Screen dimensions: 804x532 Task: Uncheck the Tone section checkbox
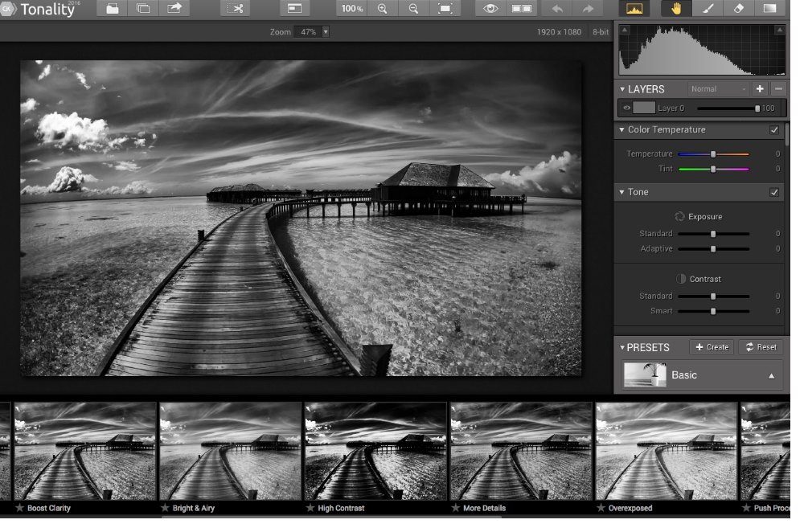click(774, 192)
